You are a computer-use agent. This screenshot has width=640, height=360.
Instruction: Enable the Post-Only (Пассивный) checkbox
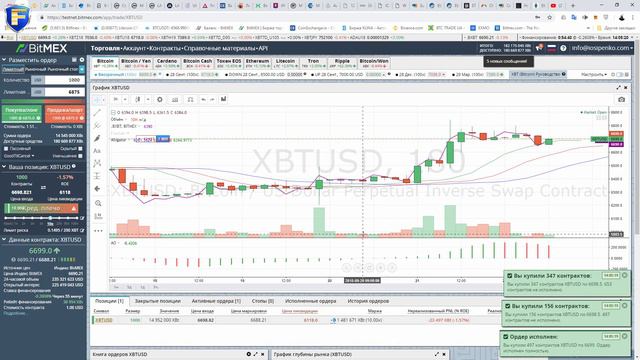pos(6,149)
